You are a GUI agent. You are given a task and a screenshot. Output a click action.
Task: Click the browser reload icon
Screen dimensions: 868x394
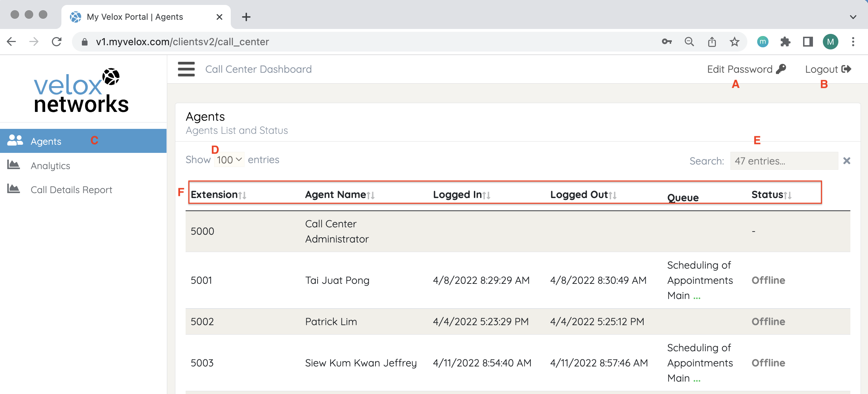click(56, 42)
